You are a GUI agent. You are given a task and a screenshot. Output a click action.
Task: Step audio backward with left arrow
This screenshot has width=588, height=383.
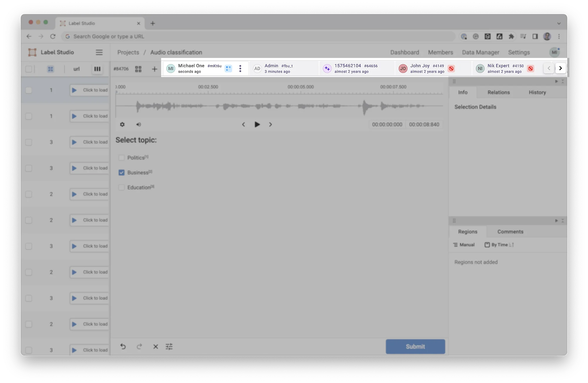click(243, 124)
